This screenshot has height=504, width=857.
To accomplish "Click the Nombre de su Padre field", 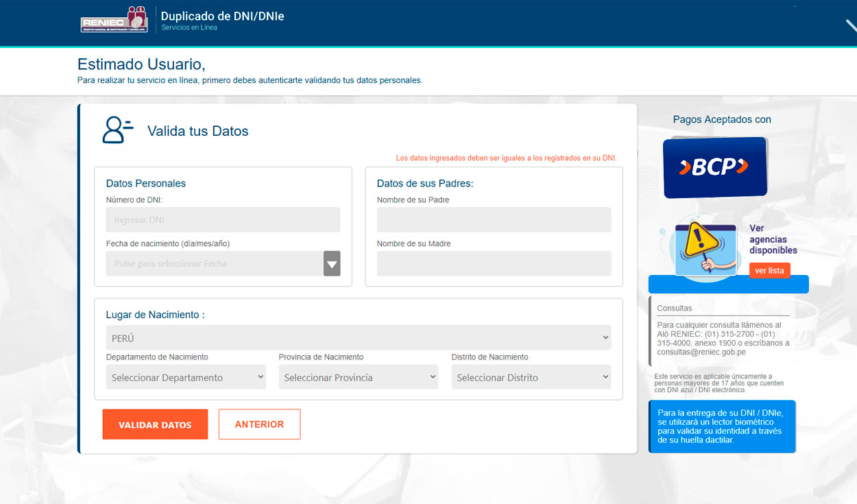I will pos(494,220).
